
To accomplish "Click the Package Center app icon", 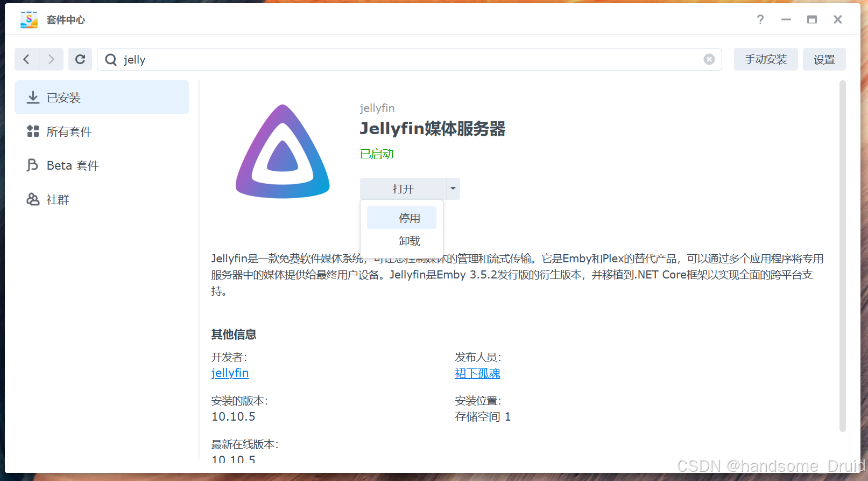I will pos(29,19).
